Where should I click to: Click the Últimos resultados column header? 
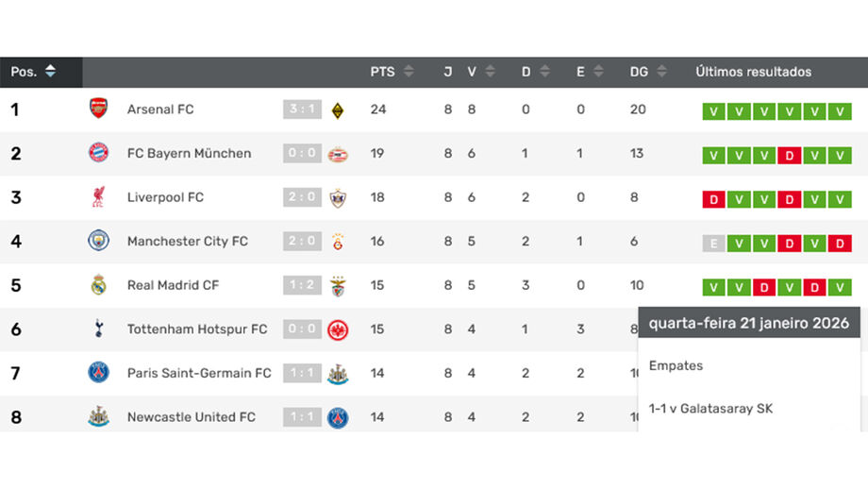(x=753, y=72)
